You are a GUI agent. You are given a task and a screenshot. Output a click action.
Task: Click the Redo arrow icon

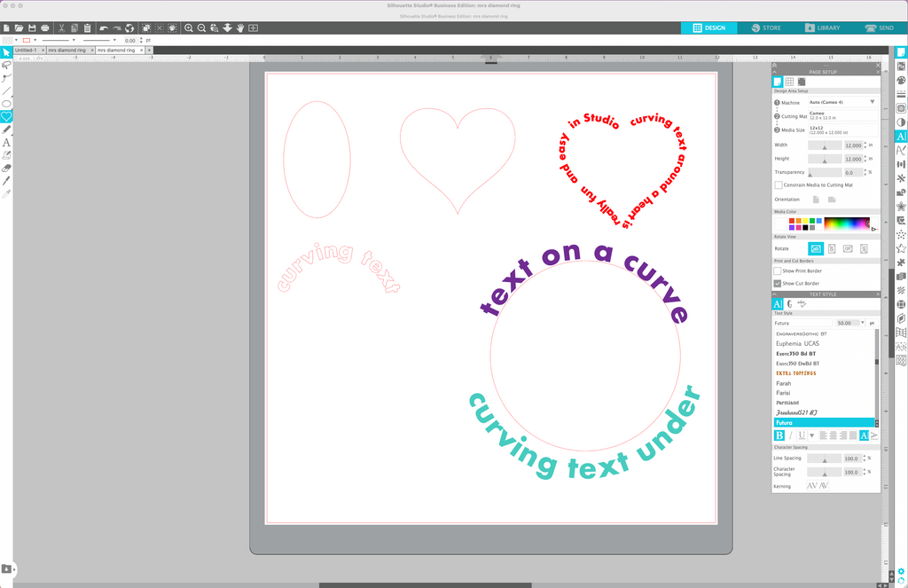coord(116,27)
